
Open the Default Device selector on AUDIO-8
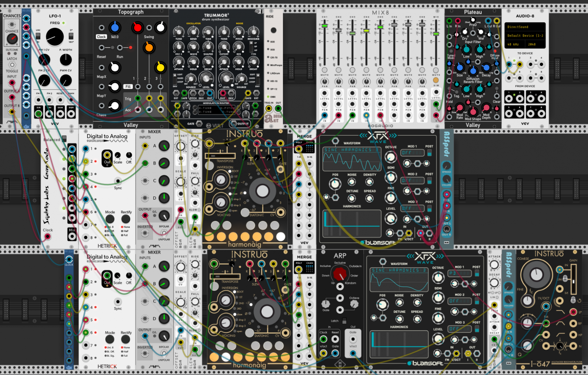[x=525, y=36]
